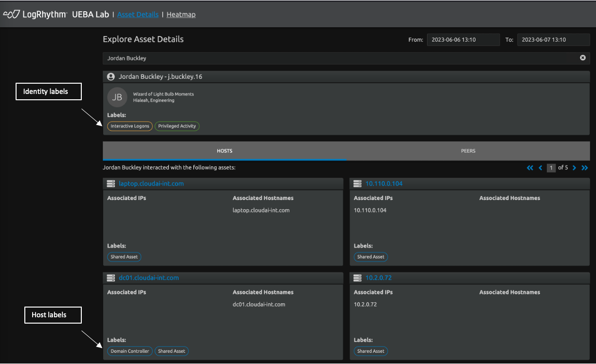
Task: Go to the previous hosts page
Action: click(x=540, y=168)
